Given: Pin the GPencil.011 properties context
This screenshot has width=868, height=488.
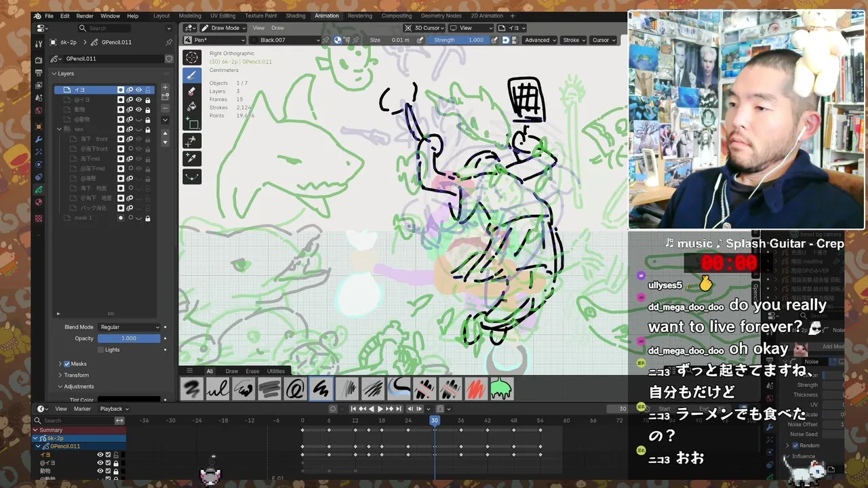Looking at the screenshot, I should 169,43.
